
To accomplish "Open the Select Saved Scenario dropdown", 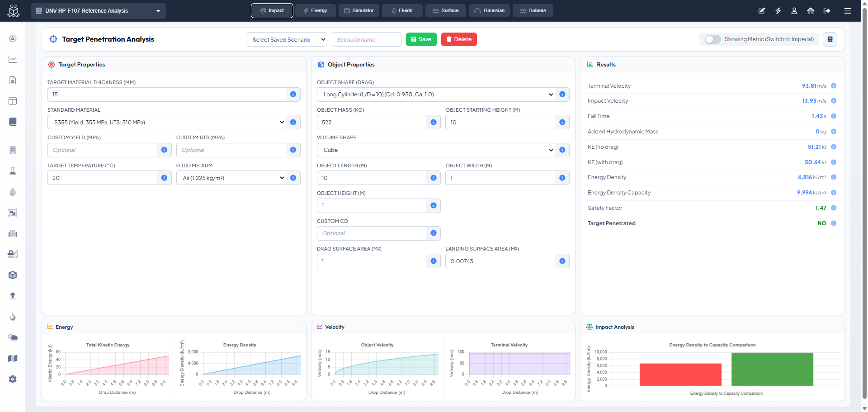I will click(287, 40).
